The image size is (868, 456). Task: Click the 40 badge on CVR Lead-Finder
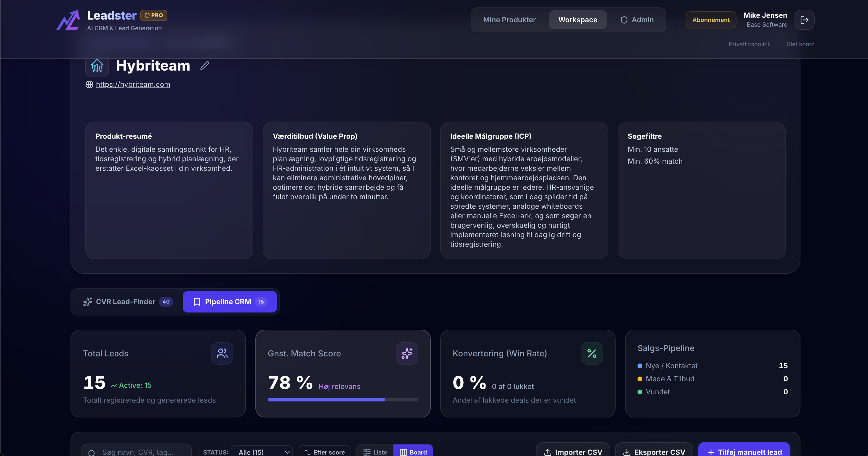coord(166,302)
